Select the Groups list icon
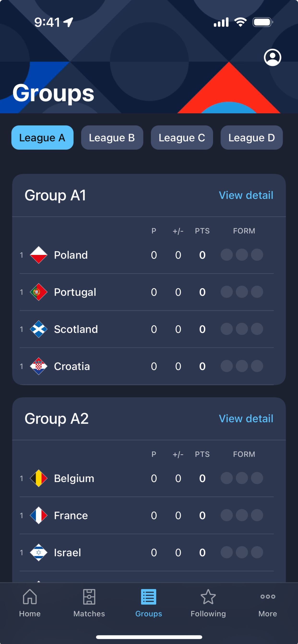Screen dimensions: 298x644 pos(149,597)
